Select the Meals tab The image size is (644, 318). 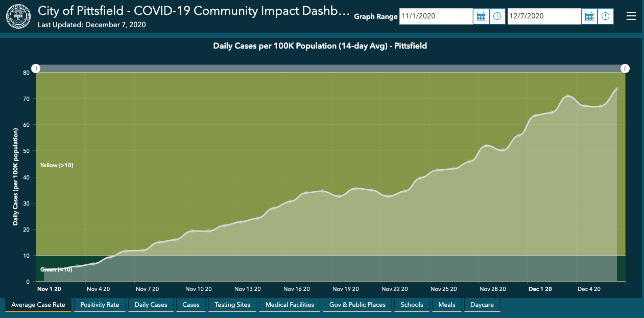point(446,305)
